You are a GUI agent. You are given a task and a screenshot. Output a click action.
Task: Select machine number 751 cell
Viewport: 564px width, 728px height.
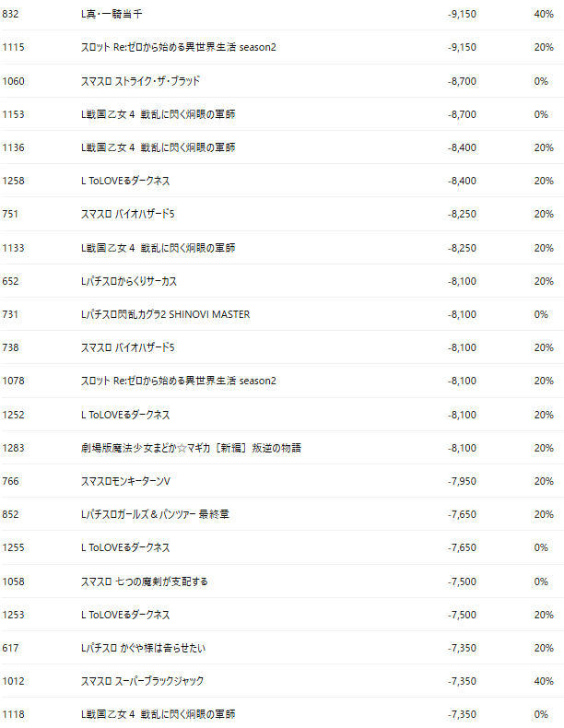(10, 214)
